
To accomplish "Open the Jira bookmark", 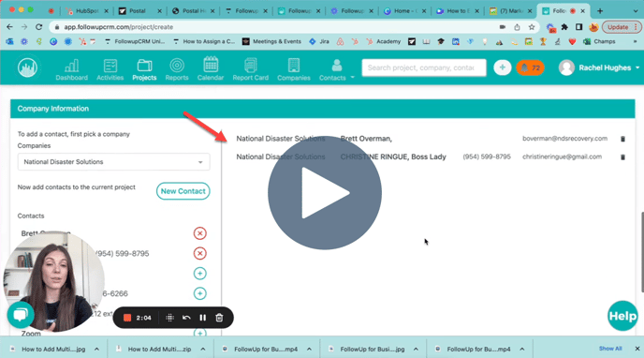I will (319, 41).
